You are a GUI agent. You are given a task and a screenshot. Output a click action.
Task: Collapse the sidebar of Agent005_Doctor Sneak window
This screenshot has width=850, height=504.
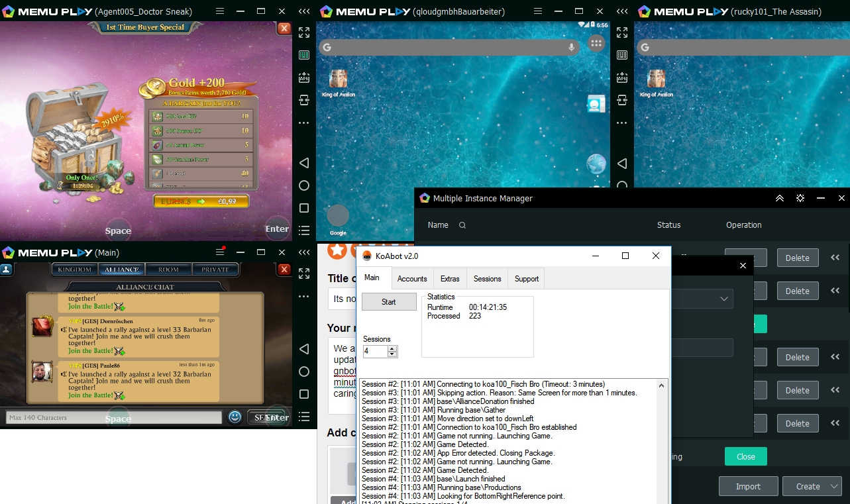(x=304, y=11)
